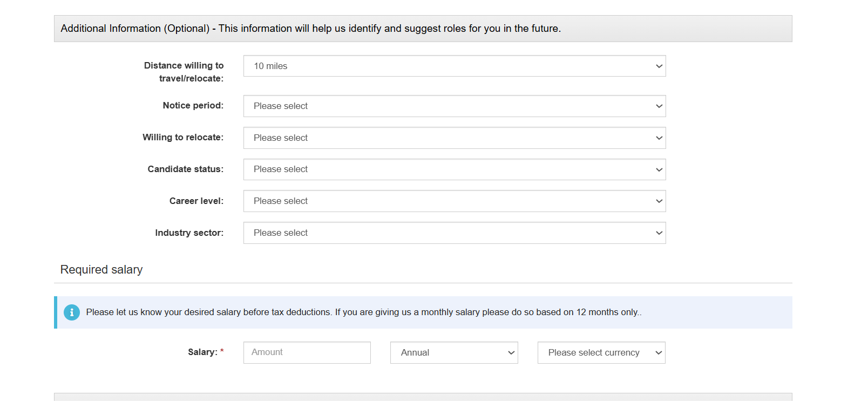Expand the Industry sector dropdown
Image resolution: width=868 pixels, height=402 pixels.
click(x=454, y=233)
